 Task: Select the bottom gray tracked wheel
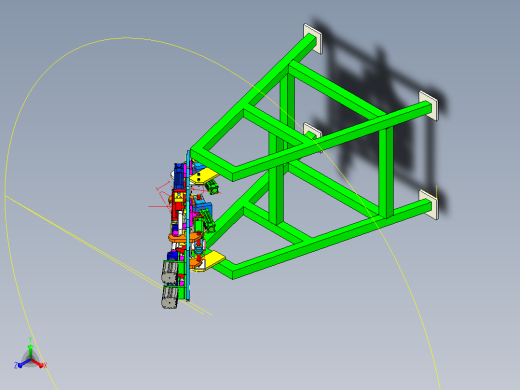pyautogui.click(x=170, y=297)
